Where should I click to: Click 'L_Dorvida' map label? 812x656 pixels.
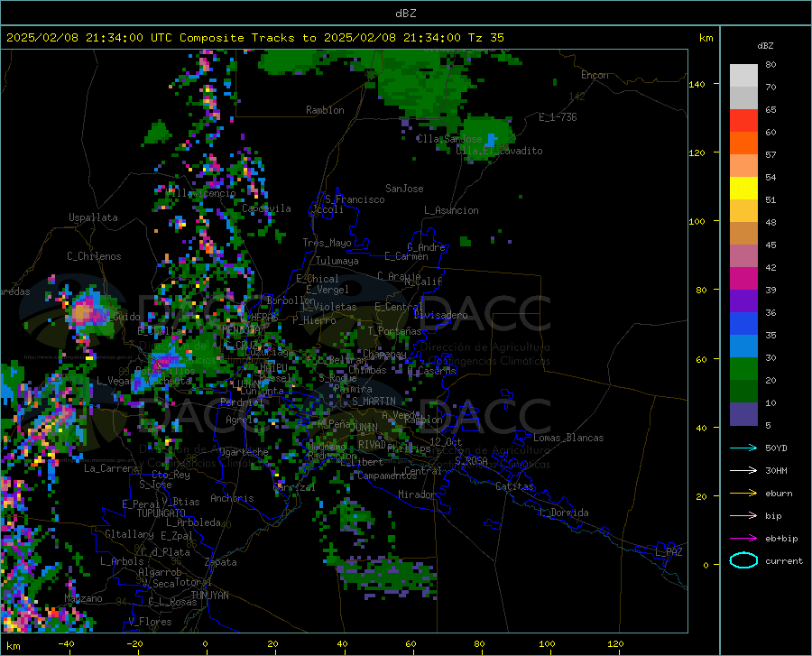click(564, 513)
